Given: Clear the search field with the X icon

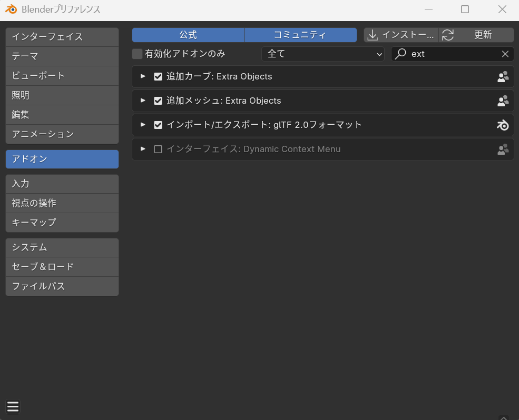Looking at the screenshot, I should pyautogui.click(x=505, y=54).
